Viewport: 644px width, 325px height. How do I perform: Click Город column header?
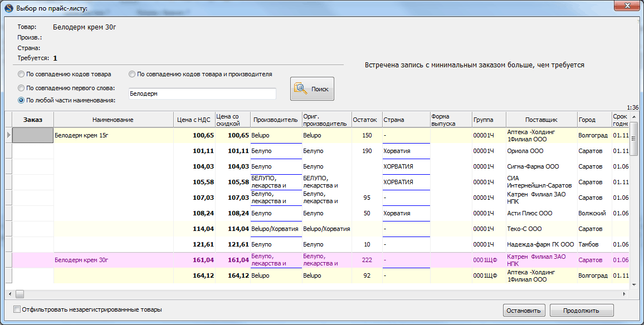click(594, 120)
